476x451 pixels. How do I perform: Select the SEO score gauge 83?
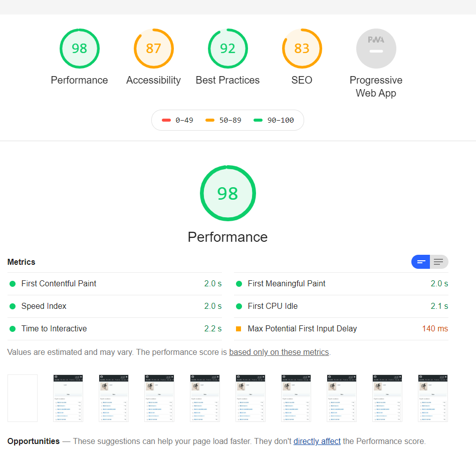pos(302,49)
